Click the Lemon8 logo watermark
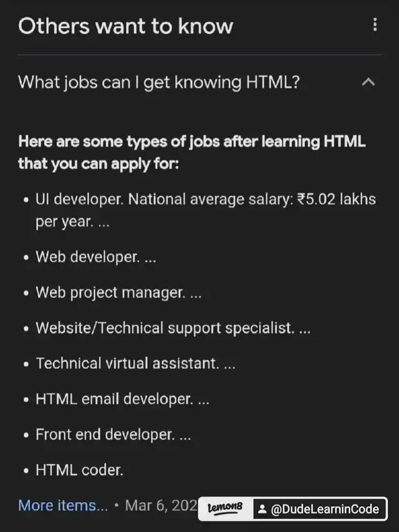The height and width of the screenshot is (532, 399). [x=228, y=509]
